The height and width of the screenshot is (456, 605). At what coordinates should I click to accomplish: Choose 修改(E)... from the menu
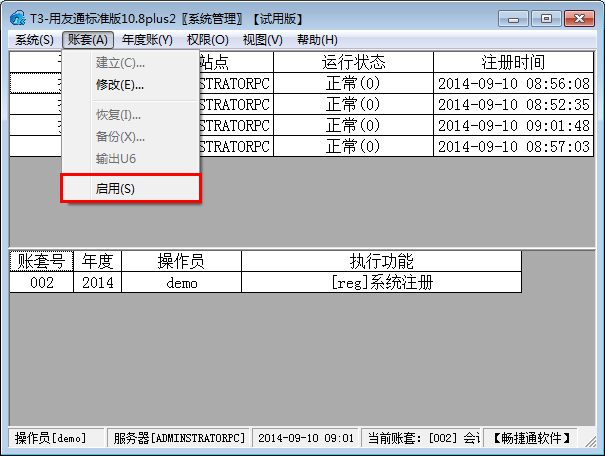click(x=131, y=84)
